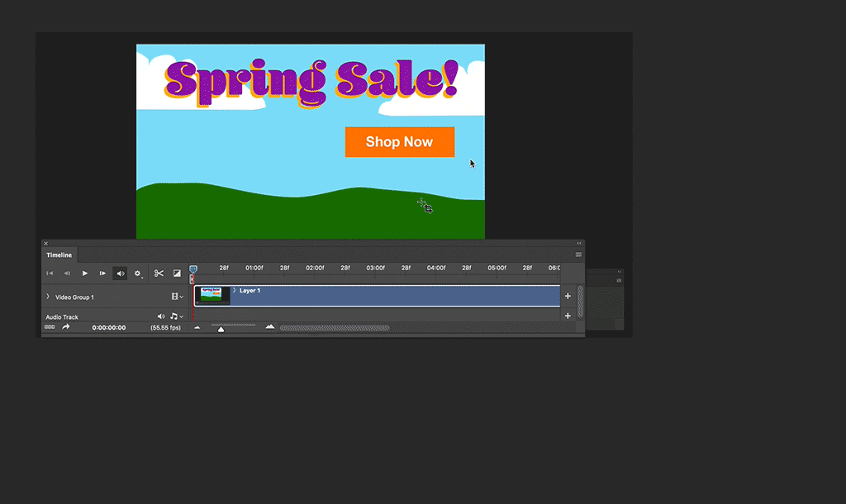Mute the Audio Track speaker icon
The height and width of the screenshot is (504, 846).
[160, 316]
